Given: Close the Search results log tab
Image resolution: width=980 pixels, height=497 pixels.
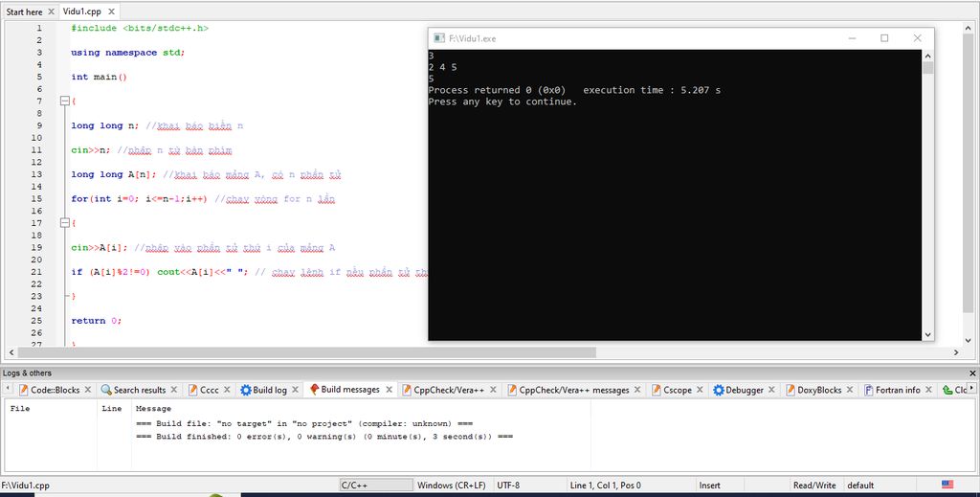Looking at the screenshot, I should pos(174,390).
